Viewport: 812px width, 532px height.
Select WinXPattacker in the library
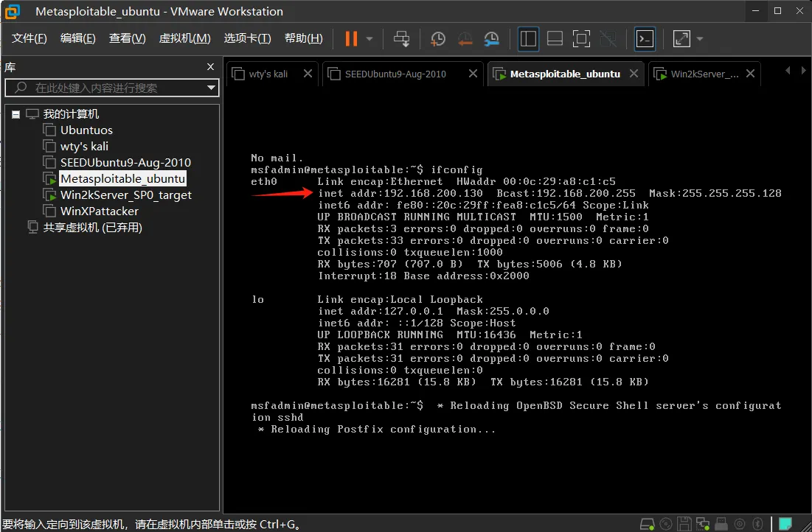(x=100, y=211)
